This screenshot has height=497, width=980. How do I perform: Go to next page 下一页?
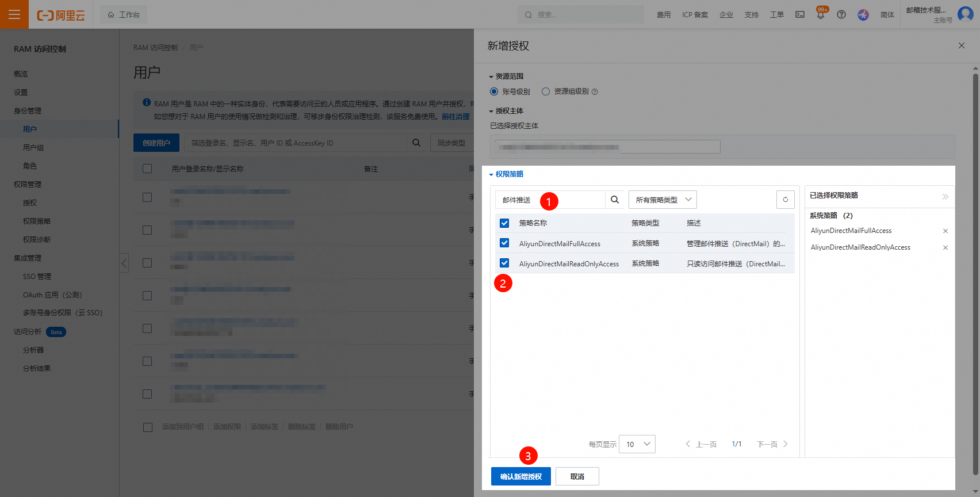(x=772, y=444)
